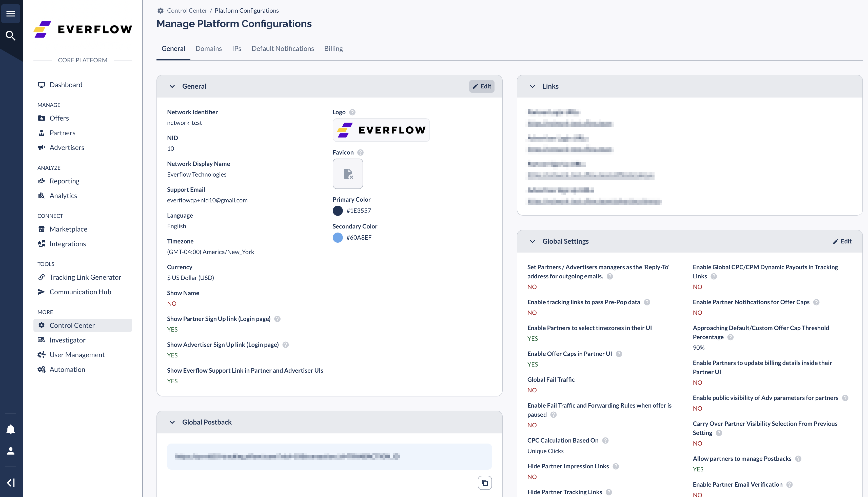868x497 pixels.
Task: Collapse the Global Settings section chevron
Action: [532, 241]
